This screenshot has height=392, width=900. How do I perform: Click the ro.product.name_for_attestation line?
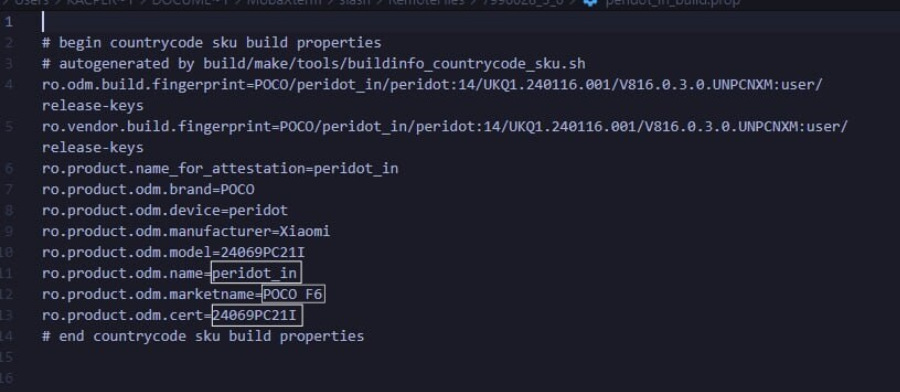(x=220, y=169)
